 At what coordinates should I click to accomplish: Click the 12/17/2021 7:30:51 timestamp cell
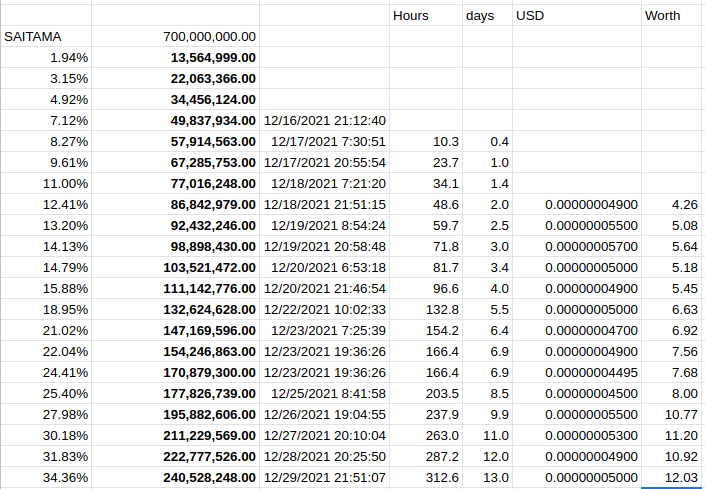[x=324, y=142]
